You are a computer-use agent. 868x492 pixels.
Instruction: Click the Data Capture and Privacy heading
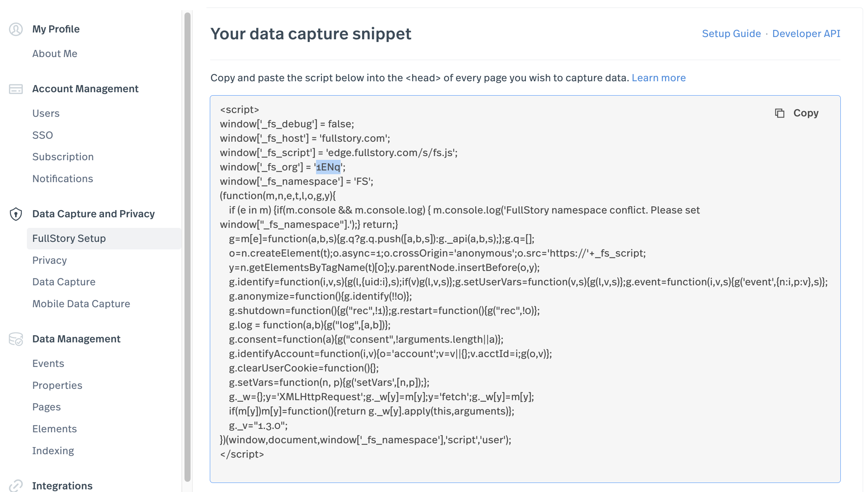(94, 214)
